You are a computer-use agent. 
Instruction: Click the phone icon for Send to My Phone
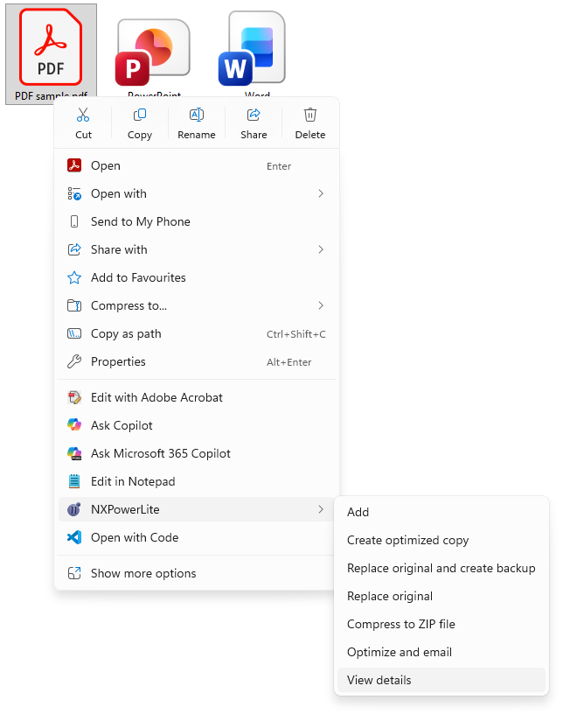(x=74, y=221)
